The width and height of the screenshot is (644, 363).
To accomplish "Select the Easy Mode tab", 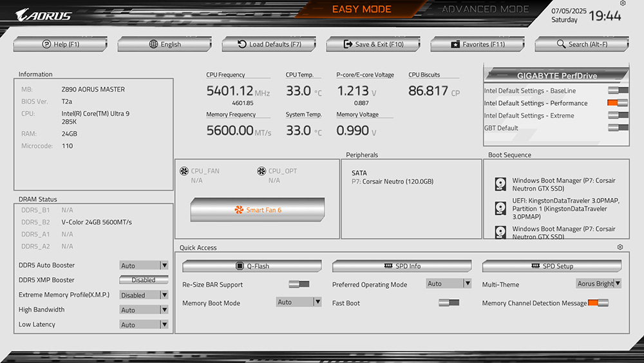I will pos(361,9).
